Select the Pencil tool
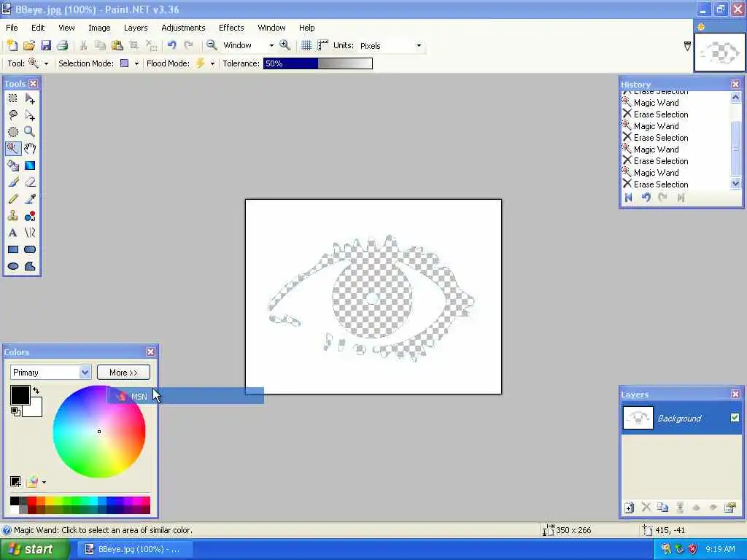The width and height of the screenshot is (747, 560). pos(13,199)
